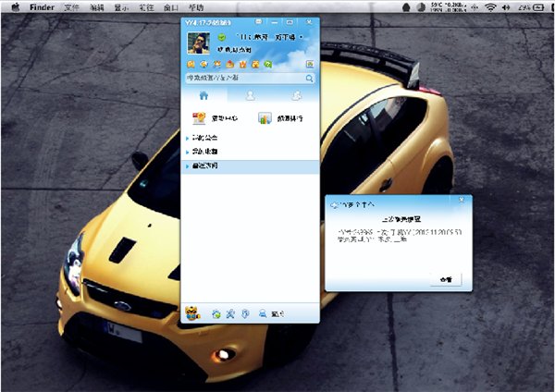The image size is (555, 392).
Task: Open the add-friend person-plus tab
Action: [x=297, y=95]
